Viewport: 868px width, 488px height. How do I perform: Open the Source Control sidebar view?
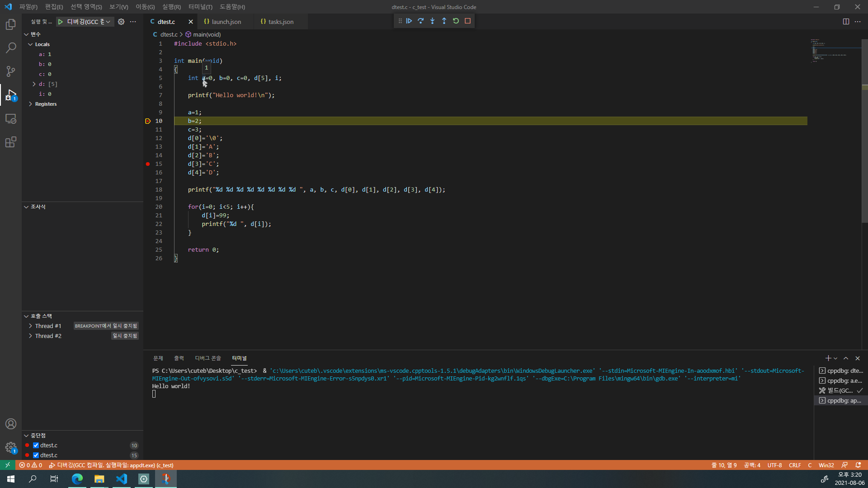11,71
